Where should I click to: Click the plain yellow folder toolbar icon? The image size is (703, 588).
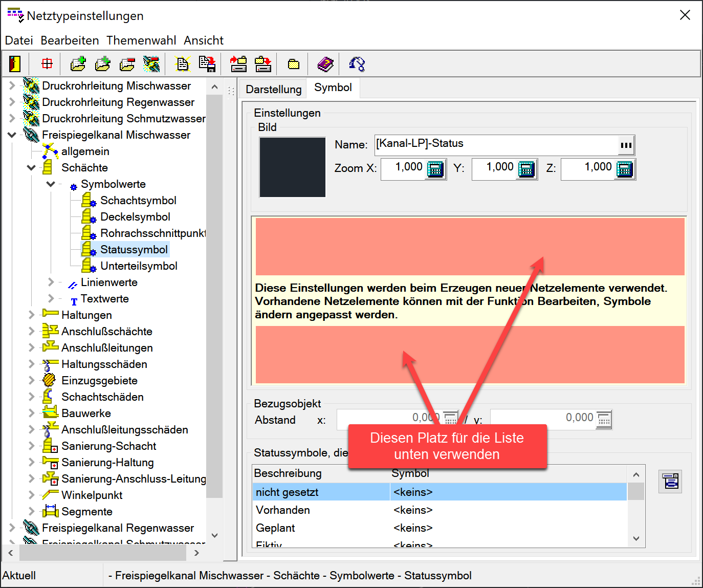click(293, 64)
